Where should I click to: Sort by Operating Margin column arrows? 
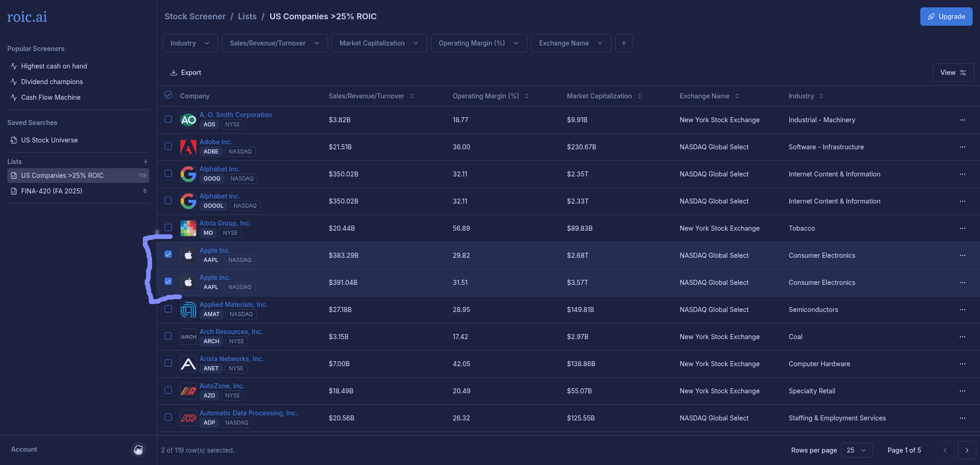pos(527,96)
